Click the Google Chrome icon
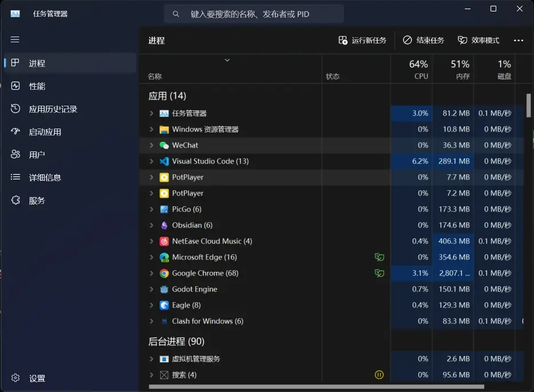 (x=164, y=273)
